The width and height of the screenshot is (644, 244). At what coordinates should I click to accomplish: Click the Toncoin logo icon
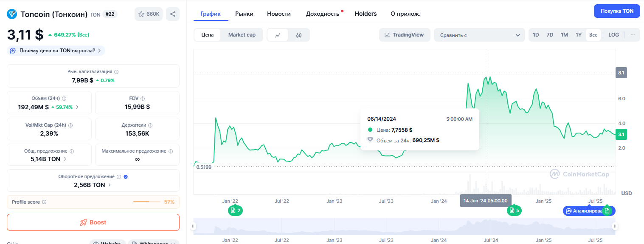click(12, 14)
